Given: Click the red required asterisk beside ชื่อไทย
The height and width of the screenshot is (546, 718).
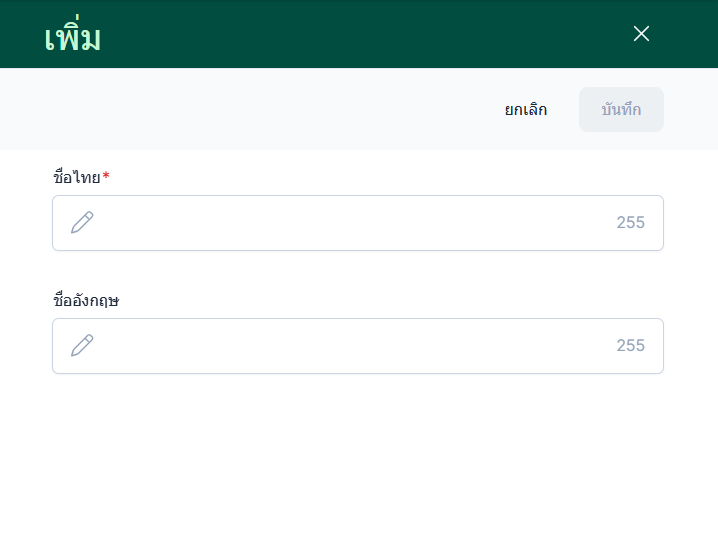Looking at the screenshot, I should [107, 177].
